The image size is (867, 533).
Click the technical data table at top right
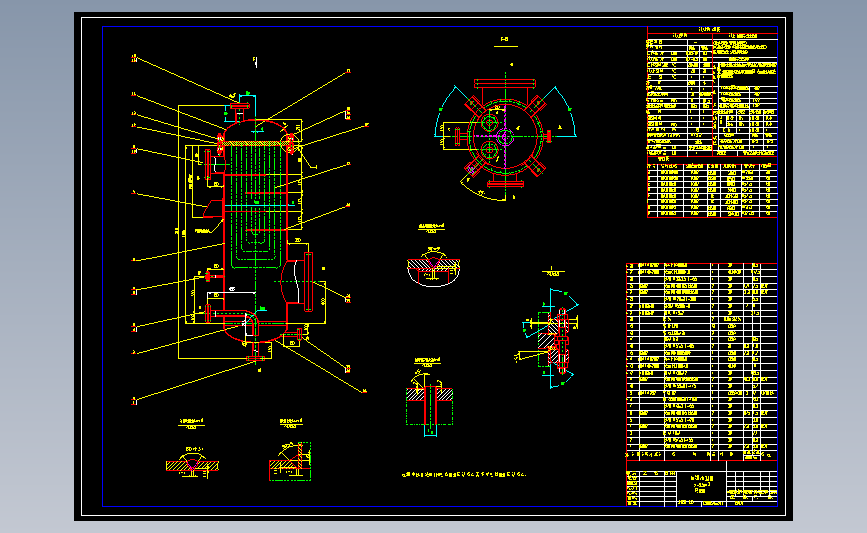(712, 91)
